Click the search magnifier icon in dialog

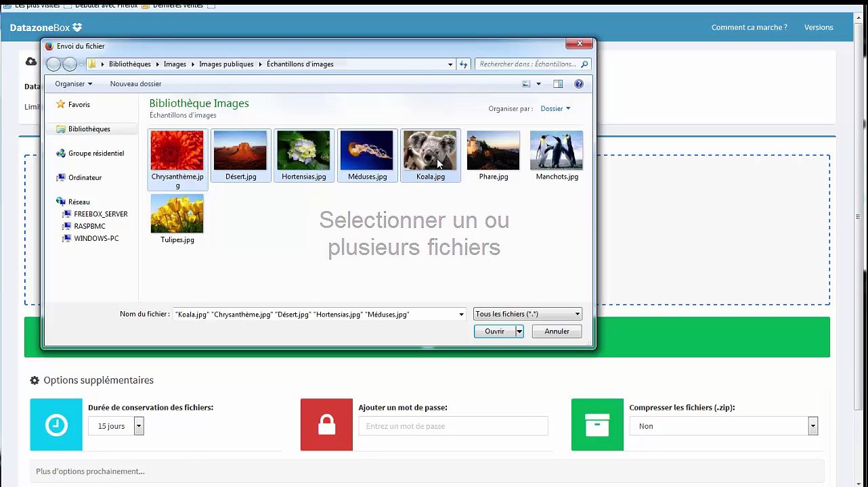point(585,64)
